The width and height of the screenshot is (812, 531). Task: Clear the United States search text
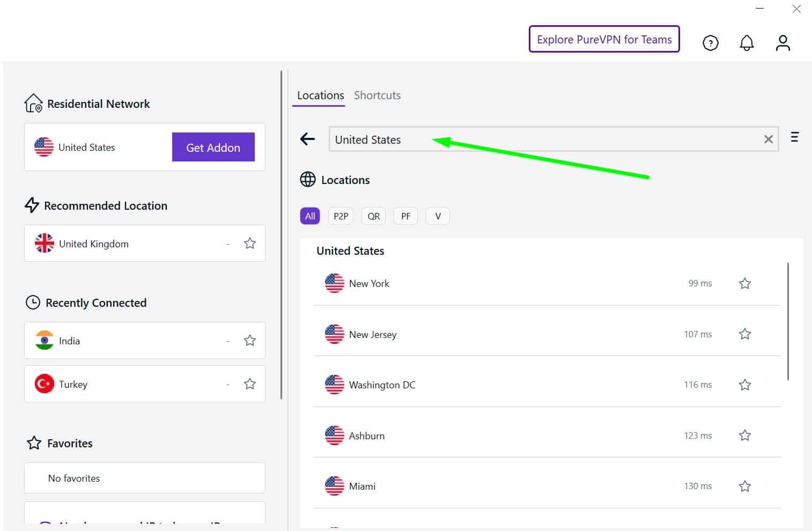[x=768, y=139]
